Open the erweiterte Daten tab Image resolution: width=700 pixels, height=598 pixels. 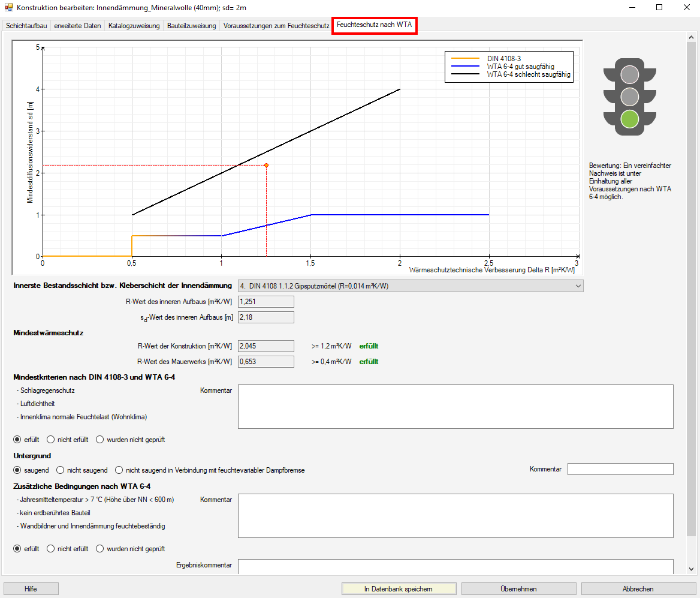point(77,26)
